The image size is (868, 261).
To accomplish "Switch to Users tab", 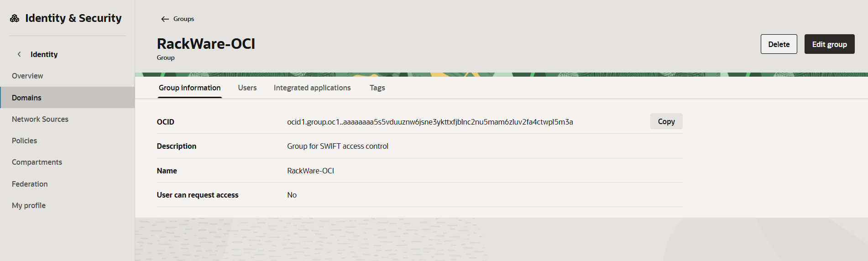I will click(x=247, y=88).
